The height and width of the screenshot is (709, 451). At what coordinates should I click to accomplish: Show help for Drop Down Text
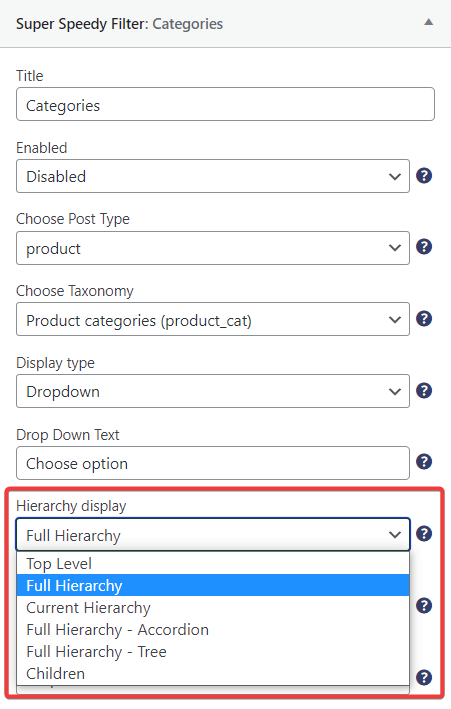tap(424, 462)
